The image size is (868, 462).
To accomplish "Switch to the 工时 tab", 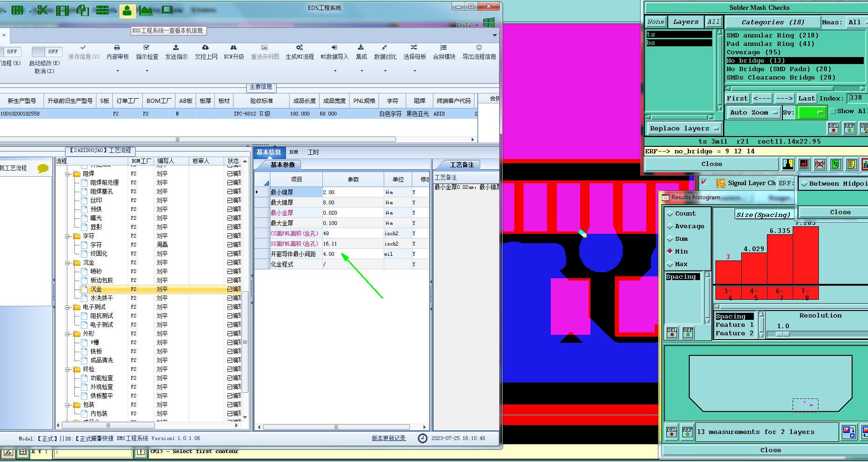I will (314, 152).
